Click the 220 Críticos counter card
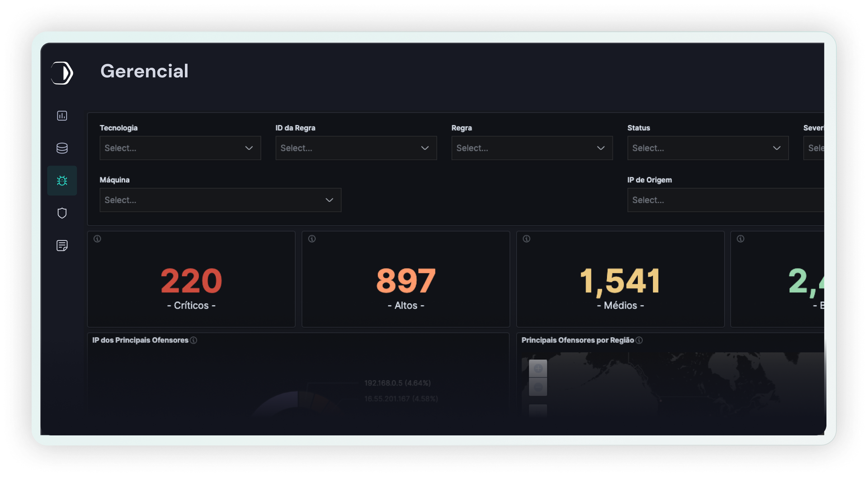868x477 pixels. point(191,285)
